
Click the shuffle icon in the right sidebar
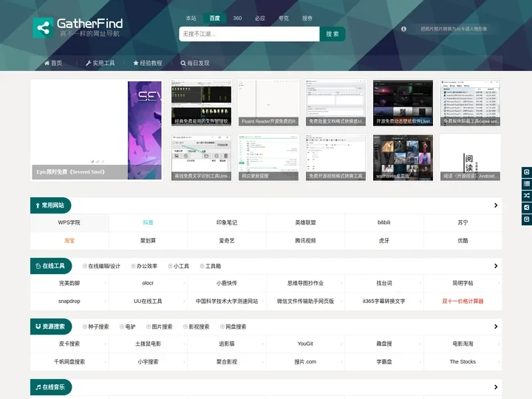[527, 196]
